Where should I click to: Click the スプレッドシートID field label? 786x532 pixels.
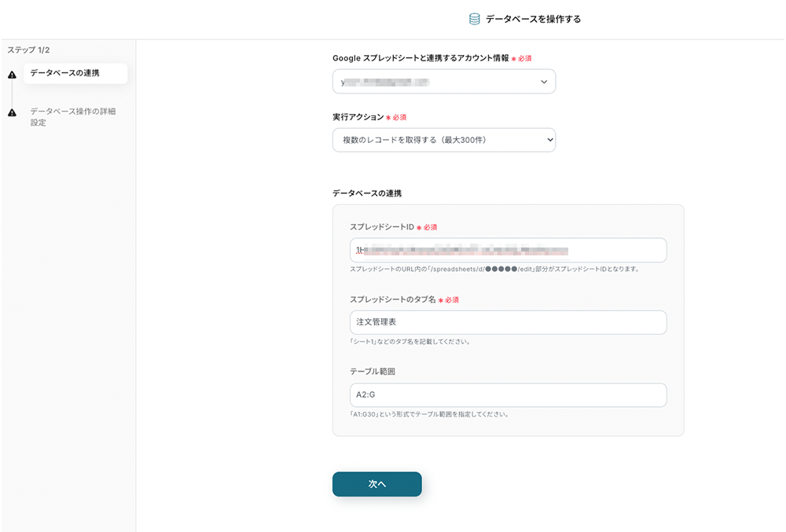(381, 227)
